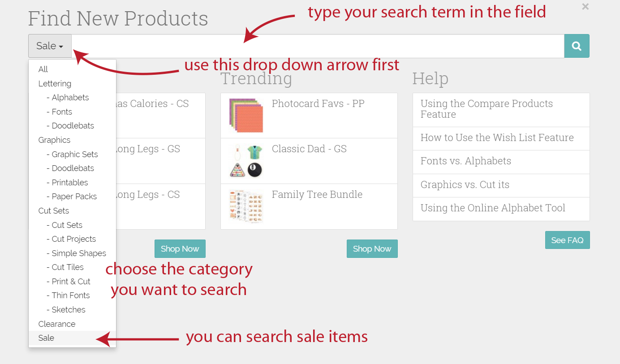
Task: Open How to Use the Wish List Feature
Action: pos(497,138)
